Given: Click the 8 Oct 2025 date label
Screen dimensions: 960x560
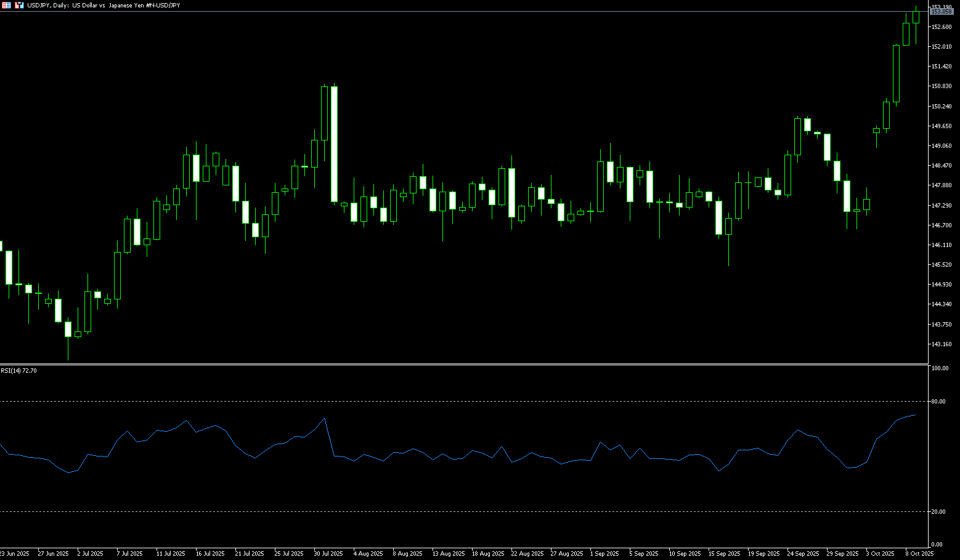Looking at the screenshot, I should 919,554.
